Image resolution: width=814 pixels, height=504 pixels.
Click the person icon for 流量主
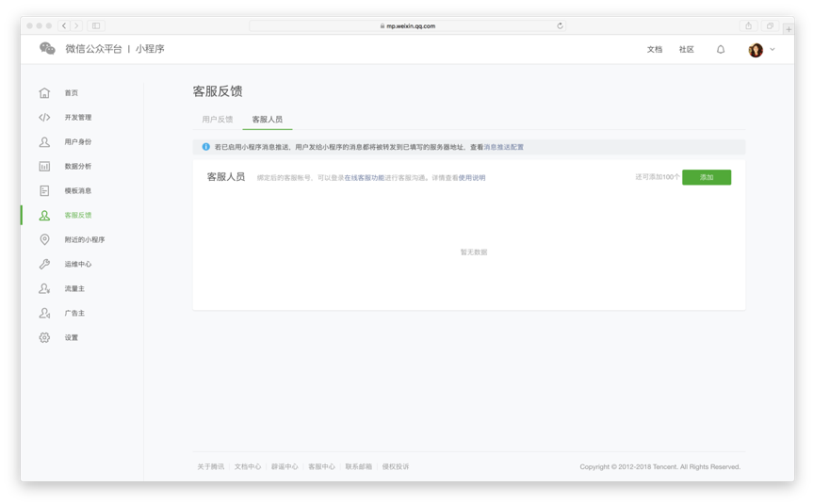click(x=44, y=288)
